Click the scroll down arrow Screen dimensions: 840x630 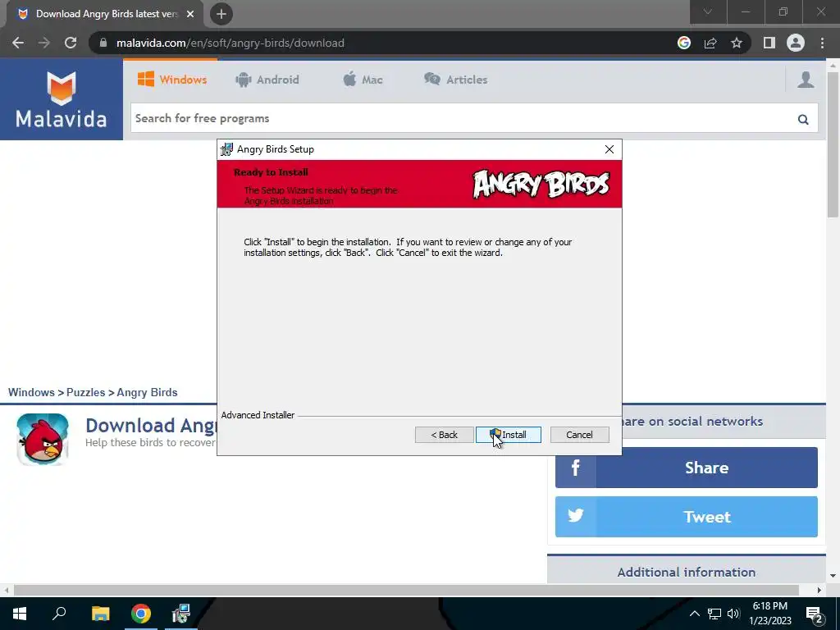[833, 576]
